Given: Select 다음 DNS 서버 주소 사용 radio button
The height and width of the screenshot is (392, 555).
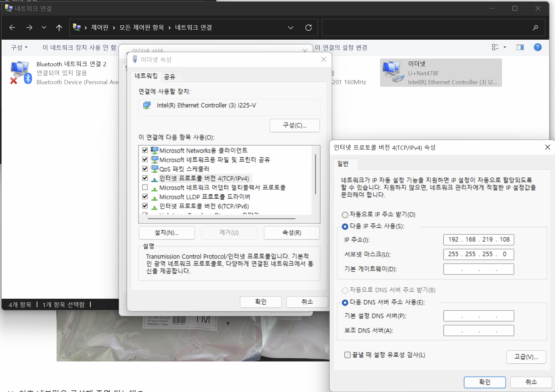Looking at the screenshot, I should 345,303.
